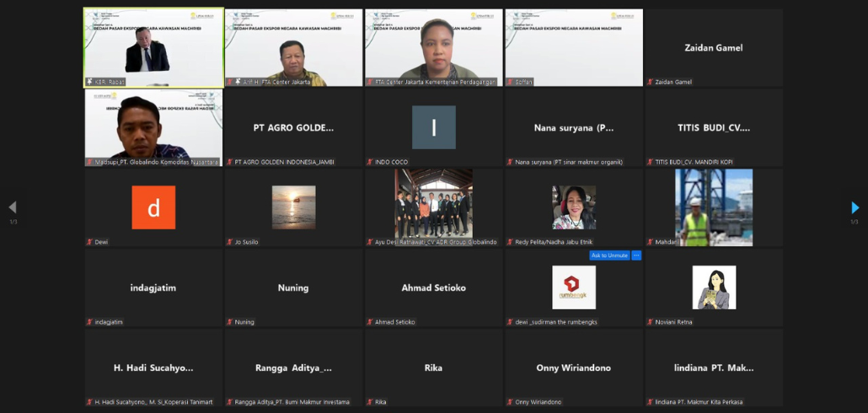Select Jo Susilo's sunset profile picture

click(293, 207)
